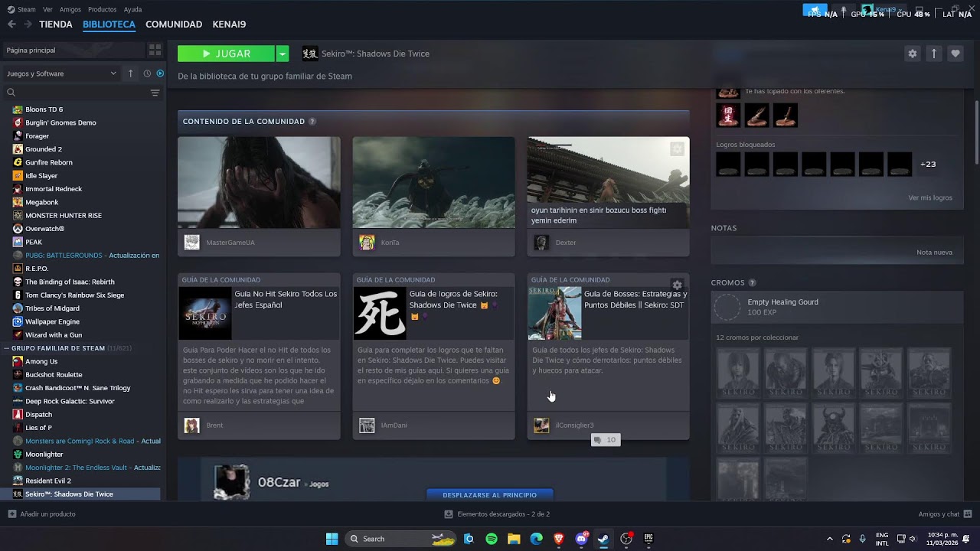Expand Juegos y Software dropdown
The height and width of the screenshot is (551, 980).
(x=61, y=73)
